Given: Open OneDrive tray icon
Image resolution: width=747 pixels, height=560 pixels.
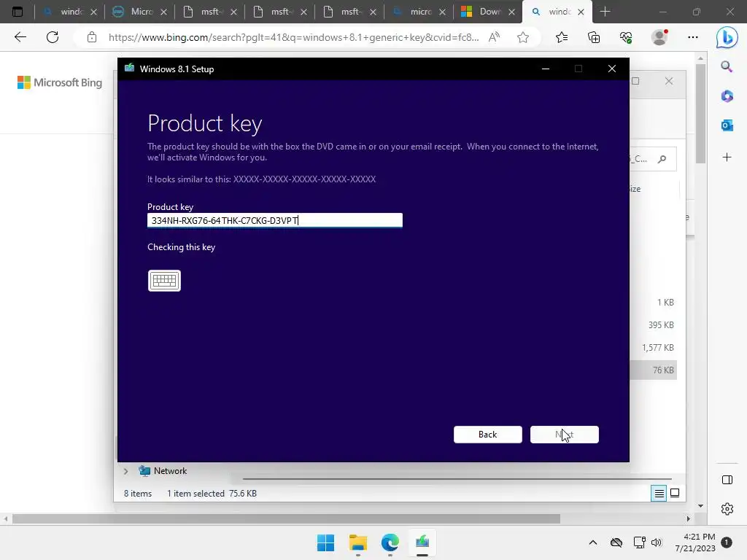Looking at the screenshot, I should point(616,542).
